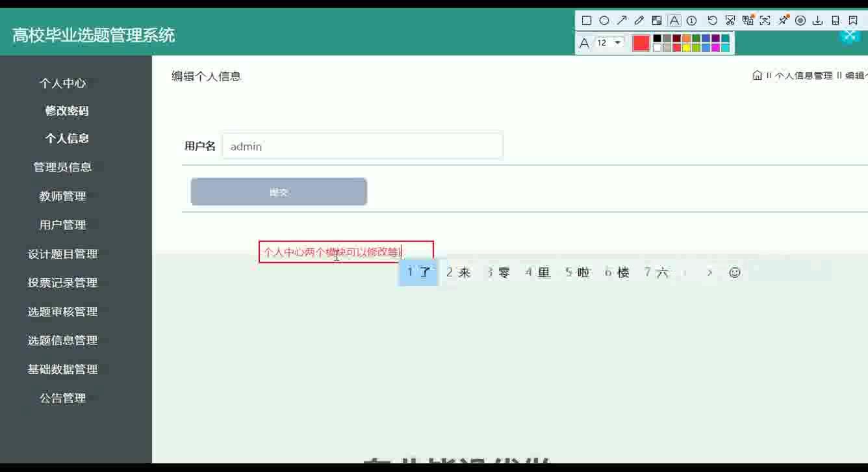
Task: Click the home icon in breadcrumb
Action: [757, 75]
